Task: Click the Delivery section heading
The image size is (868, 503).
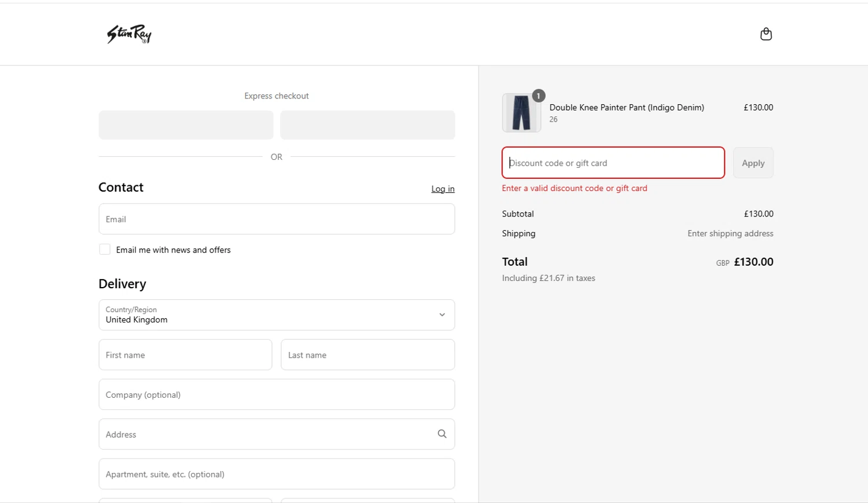Action: [122, 284]
